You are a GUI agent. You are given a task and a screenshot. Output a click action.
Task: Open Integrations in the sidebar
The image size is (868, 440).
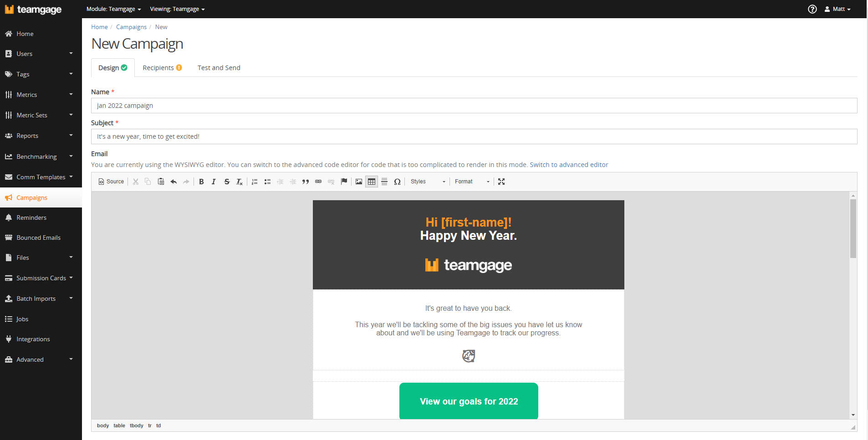pos(41,339)
